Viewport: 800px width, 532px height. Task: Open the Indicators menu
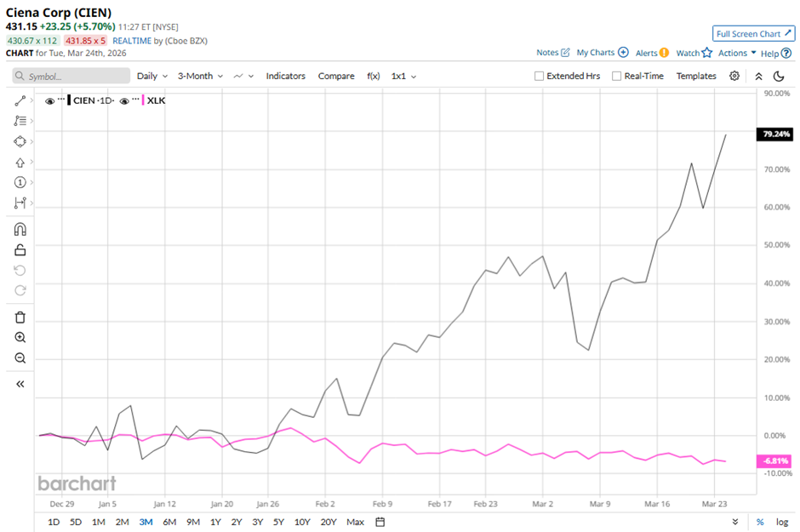pyautogui.click(x=285, y=76)
